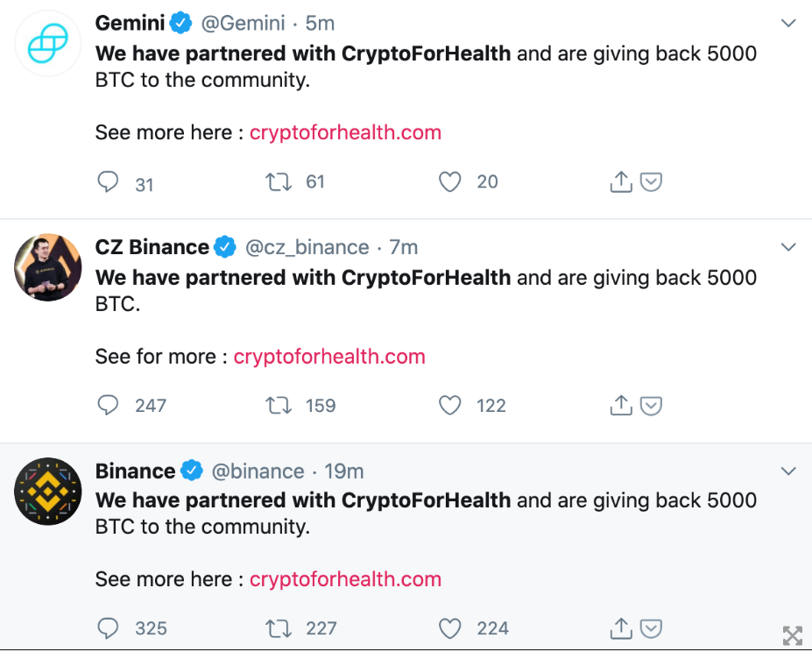
Task: Retweet the Binance tweet
Action: click(x=278, y=628)
